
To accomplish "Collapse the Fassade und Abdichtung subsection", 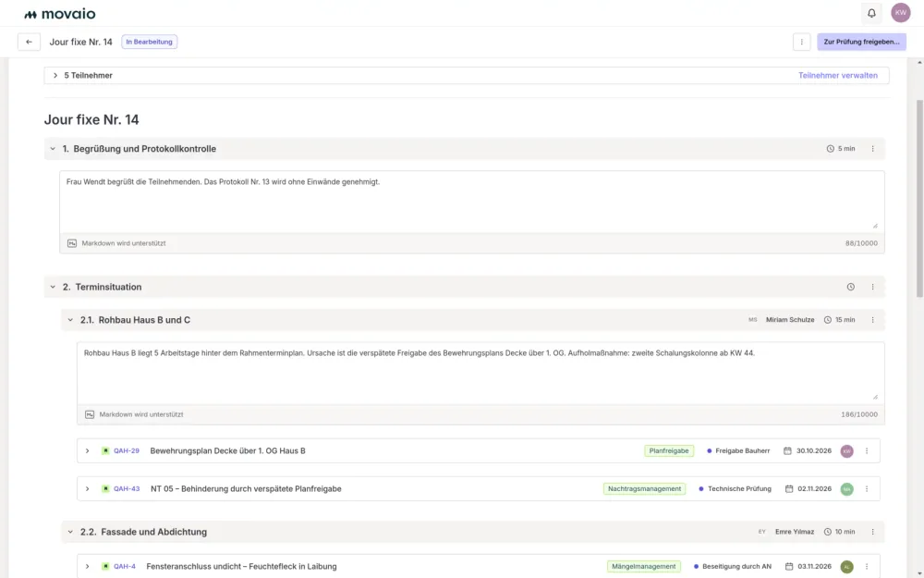I will (70, 532).
